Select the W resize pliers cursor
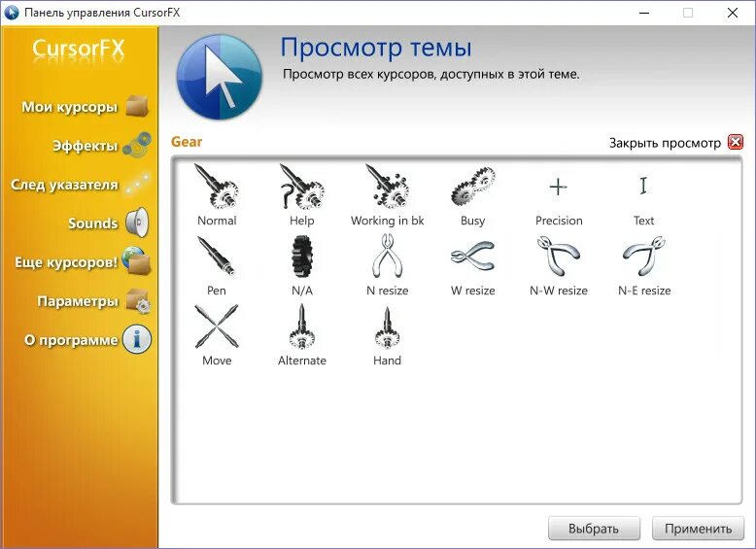This screenshot has width=756, height=549. (473, 256)
